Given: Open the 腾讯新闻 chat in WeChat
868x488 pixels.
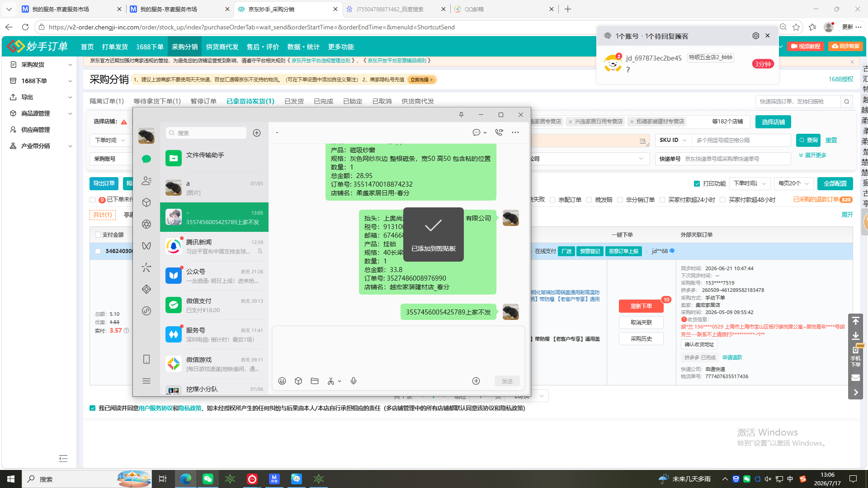Looking at the screenshot, I should 214,247.
